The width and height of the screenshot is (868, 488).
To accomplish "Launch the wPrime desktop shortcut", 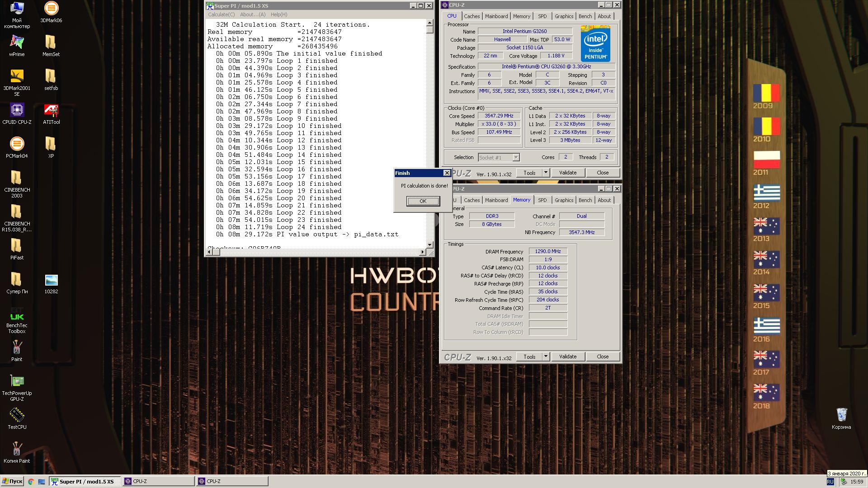I will (x=17, y=46).
